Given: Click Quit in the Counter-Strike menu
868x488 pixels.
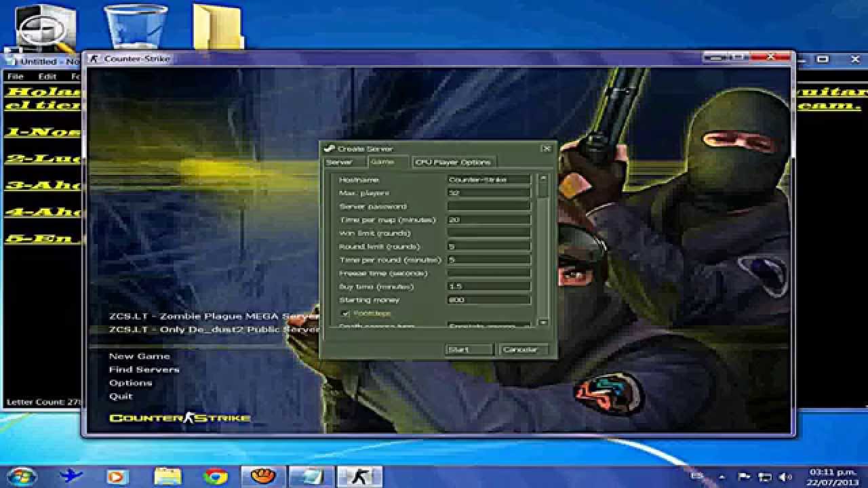Looking at the screenshot, I should (121, 396).
